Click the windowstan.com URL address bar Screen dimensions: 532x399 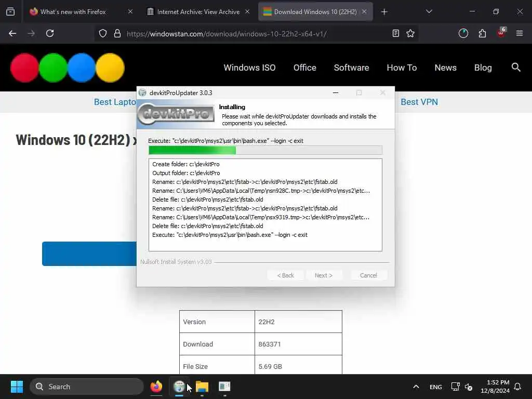[256, 33]
